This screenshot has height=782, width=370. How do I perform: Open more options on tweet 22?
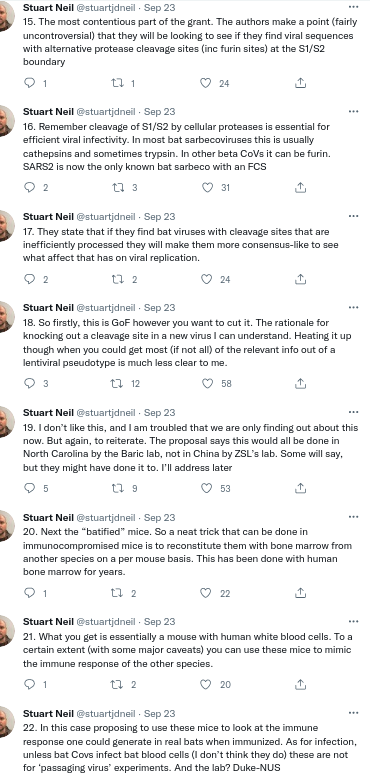pyautogui.click(x=354, y=713)
